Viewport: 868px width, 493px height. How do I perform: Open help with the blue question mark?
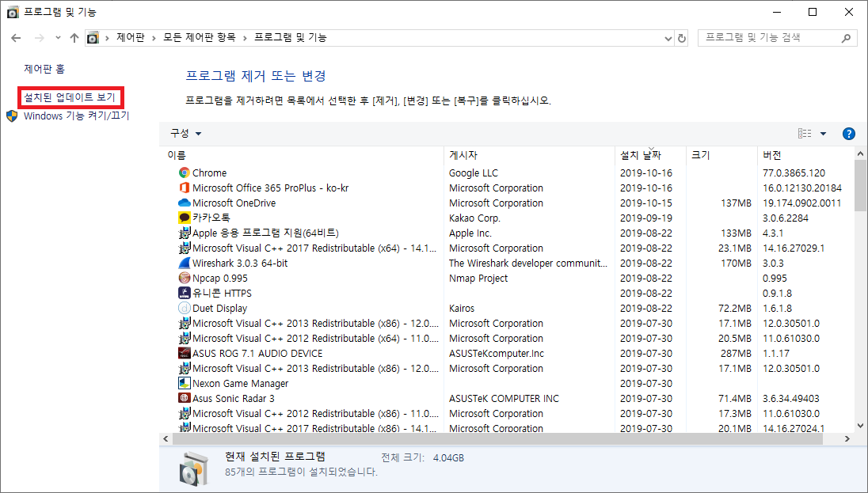(848, 134)
